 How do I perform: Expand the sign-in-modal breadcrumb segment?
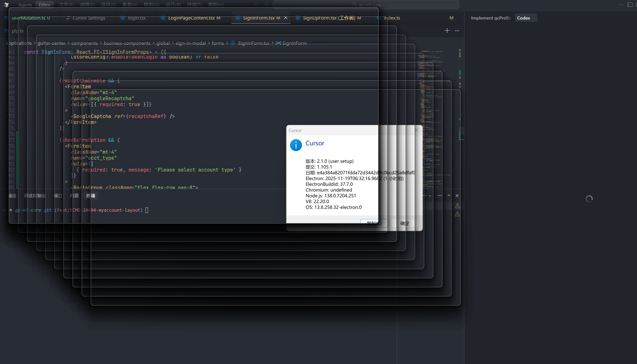[x=191, y=43]
